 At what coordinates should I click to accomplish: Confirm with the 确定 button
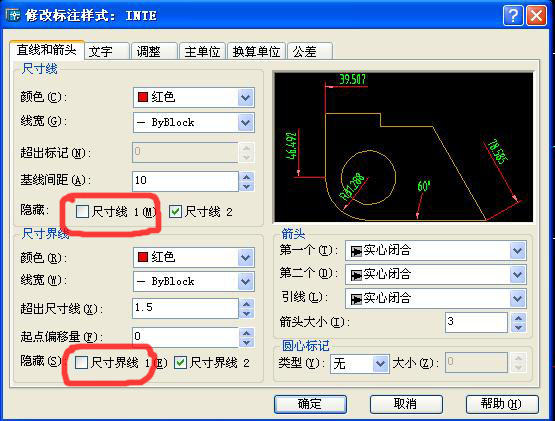tap(310, 404)
